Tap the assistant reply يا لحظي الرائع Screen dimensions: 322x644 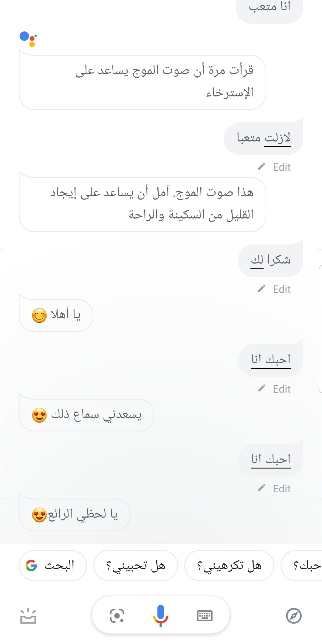coord(75,515)
